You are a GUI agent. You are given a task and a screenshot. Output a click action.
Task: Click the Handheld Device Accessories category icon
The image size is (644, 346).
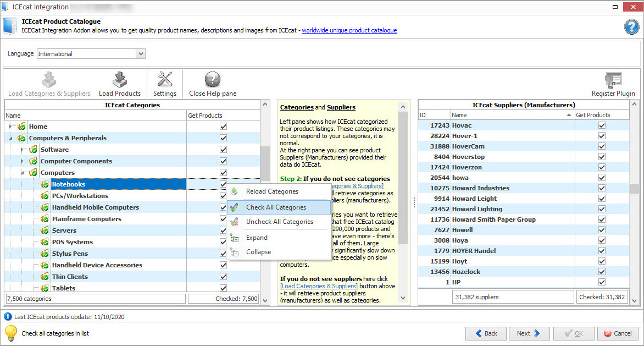(x=45, y=265)
